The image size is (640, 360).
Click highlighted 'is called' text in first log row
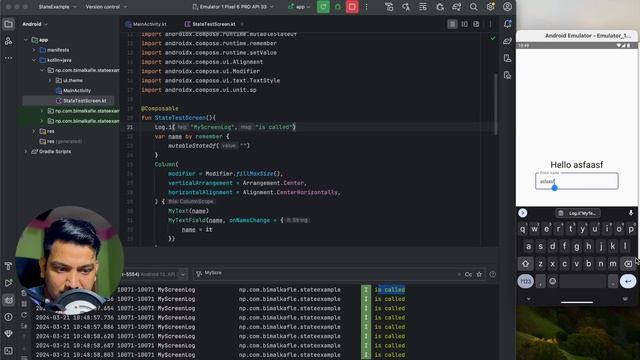[x=390, y=289]
